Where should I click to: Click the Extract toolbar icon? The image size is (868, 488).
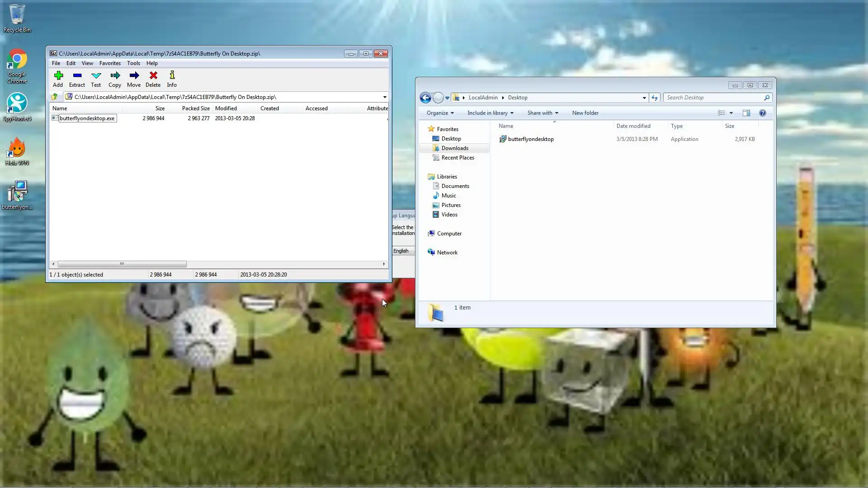pyautogui.click(x=77, y=79)
